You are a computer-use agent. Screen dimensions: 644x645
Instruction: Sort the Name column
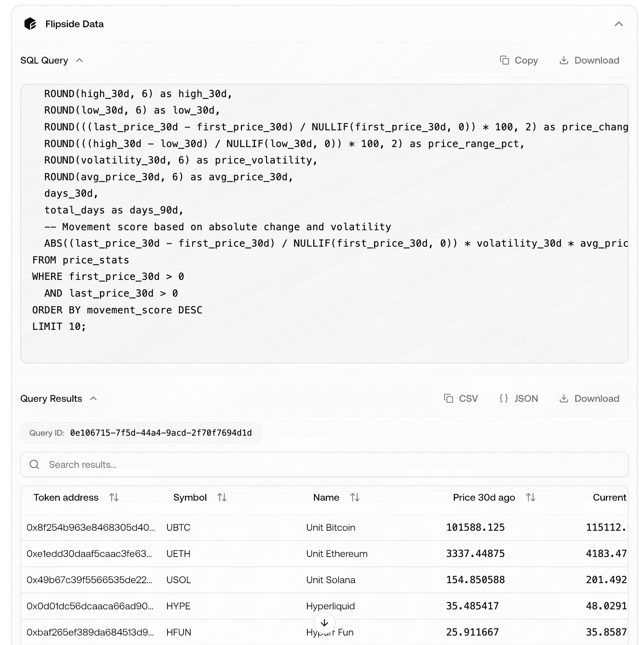[355, 497]
